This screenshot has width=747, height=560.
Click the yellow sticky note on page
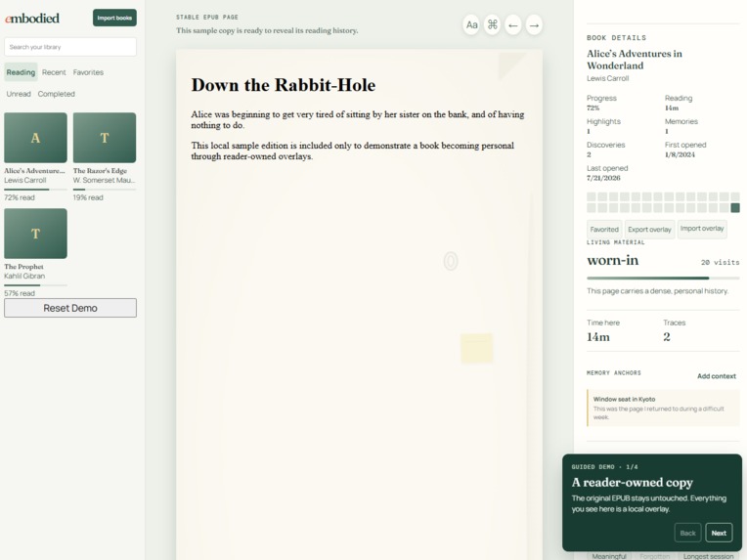pyautogui.click(x=477, y=348)
